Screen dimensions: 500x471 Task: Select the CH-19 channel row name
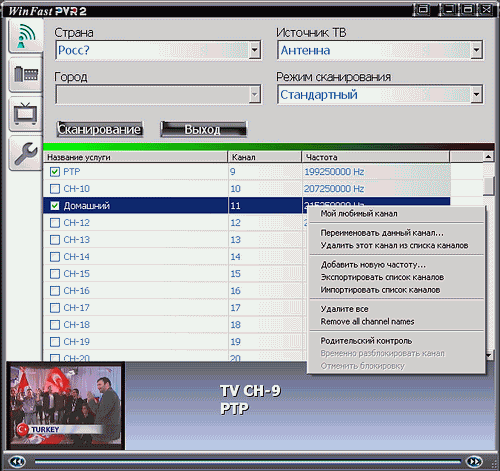pyautogui.click(x=76, y=342)
